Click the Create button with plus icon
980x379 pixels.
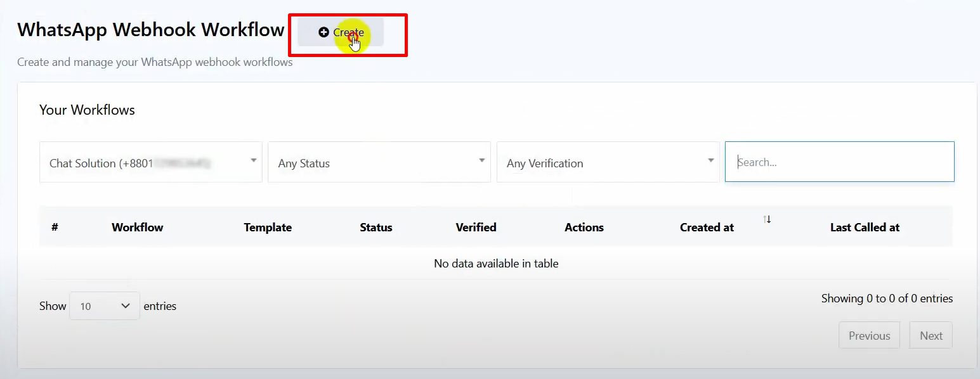click(x=341, y=32)
